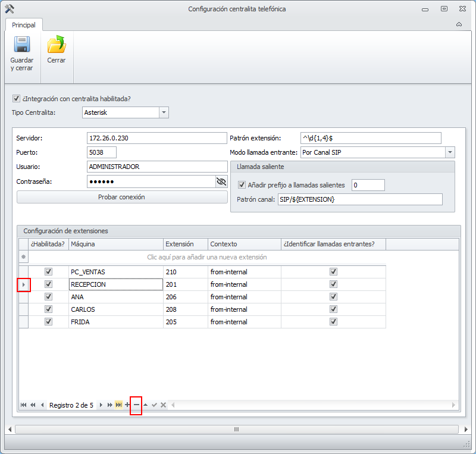
Task: Collapse the ribbon with chevron
Action: [x=459, y=25]
